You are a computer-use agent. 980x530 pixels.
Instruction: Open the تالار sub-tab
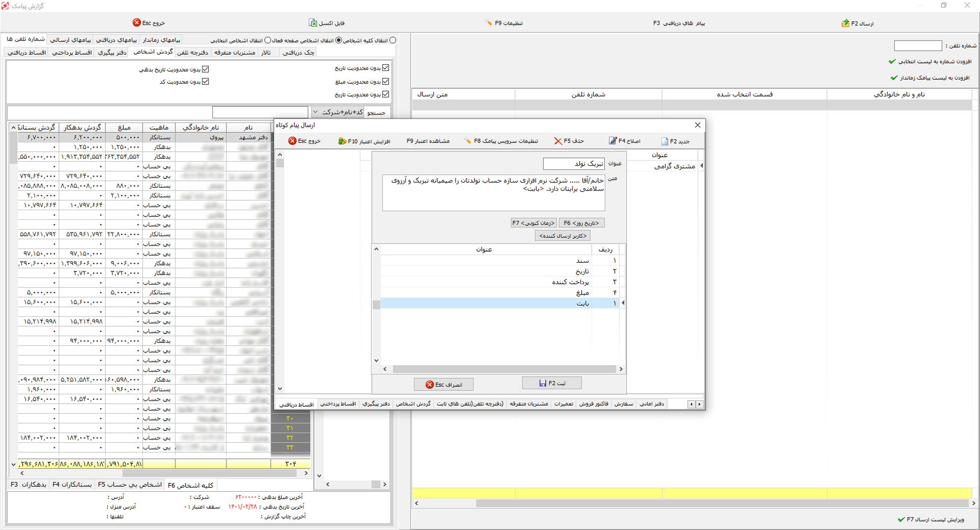(266, 52)
